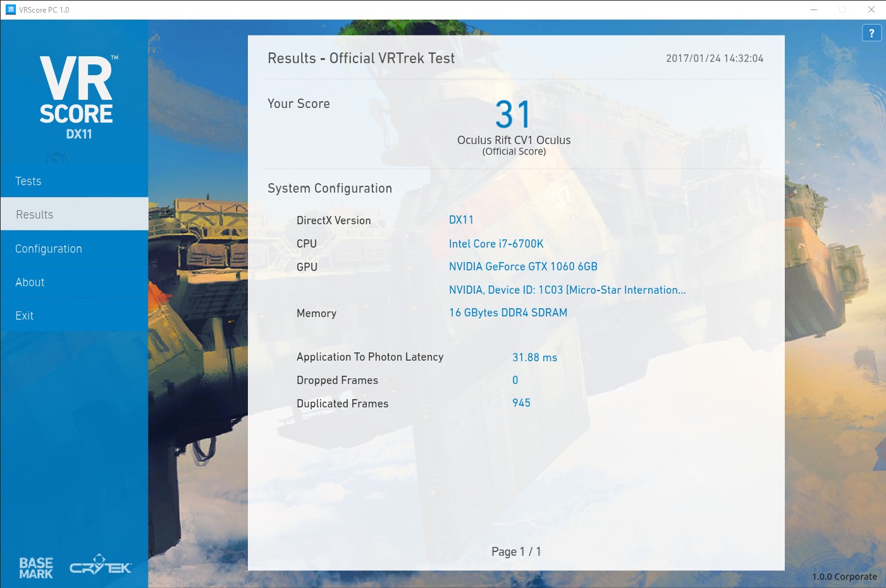Image resolution: width=886 pixels, height=588 pixels.
Task: Go to the About page
Action: (30, 283)
